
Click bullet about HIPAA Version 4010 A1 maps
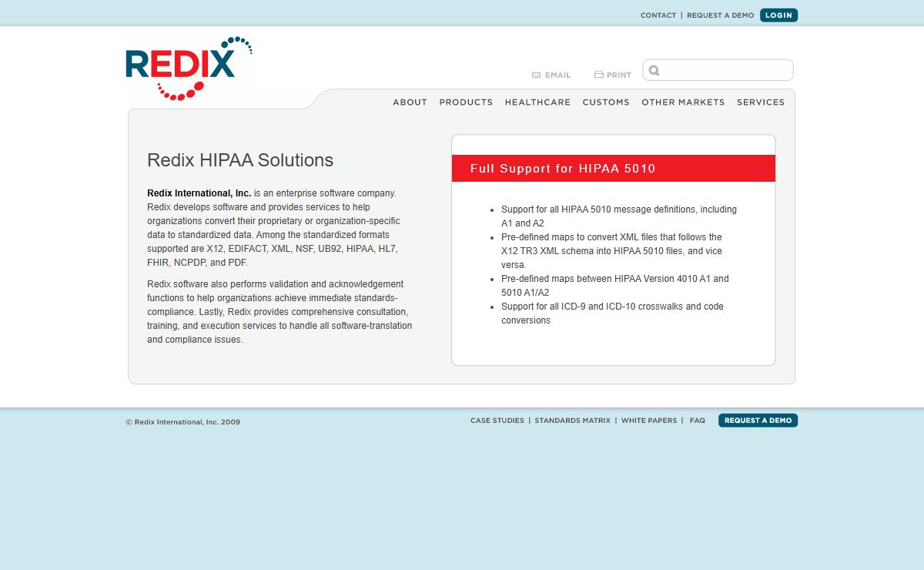pyautogui.click(x=614, y=286)
